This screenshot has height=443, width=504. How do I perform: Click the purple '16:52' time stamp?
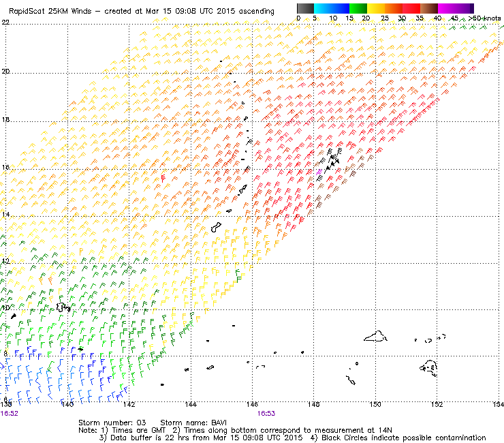10,414
